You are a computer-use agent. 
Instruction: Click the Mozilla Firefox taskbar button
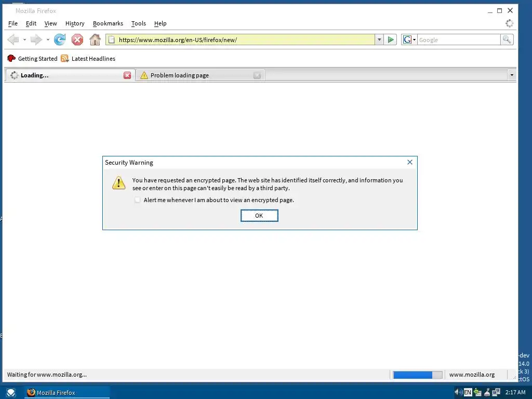(67, 393)
